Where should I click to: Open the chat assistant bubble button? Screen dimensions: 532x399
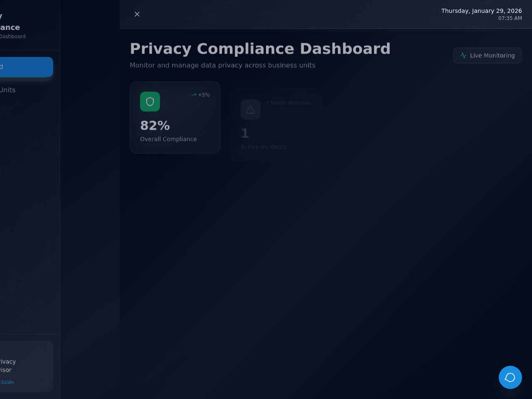click(x=510, y=377)
